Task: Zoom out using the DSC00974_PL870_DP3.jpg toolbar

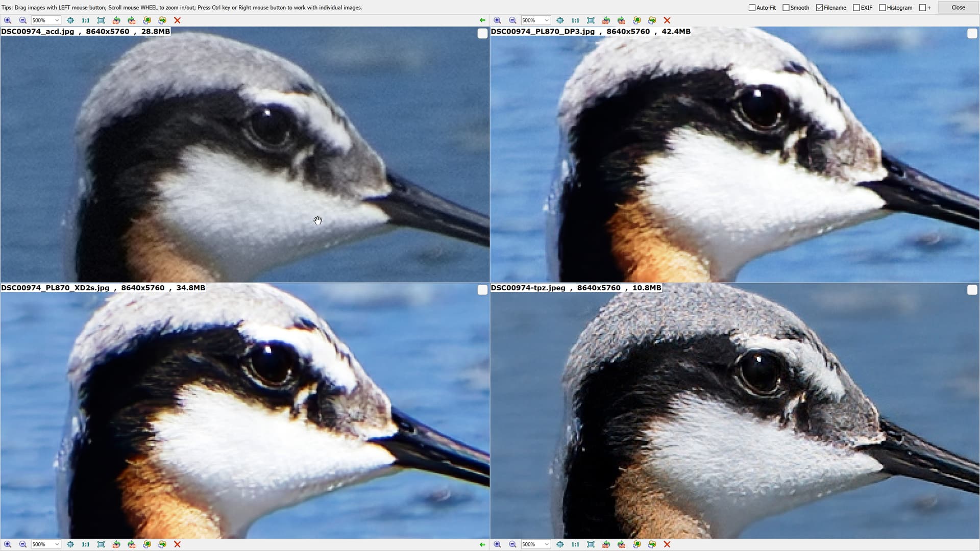Action: 512,20
